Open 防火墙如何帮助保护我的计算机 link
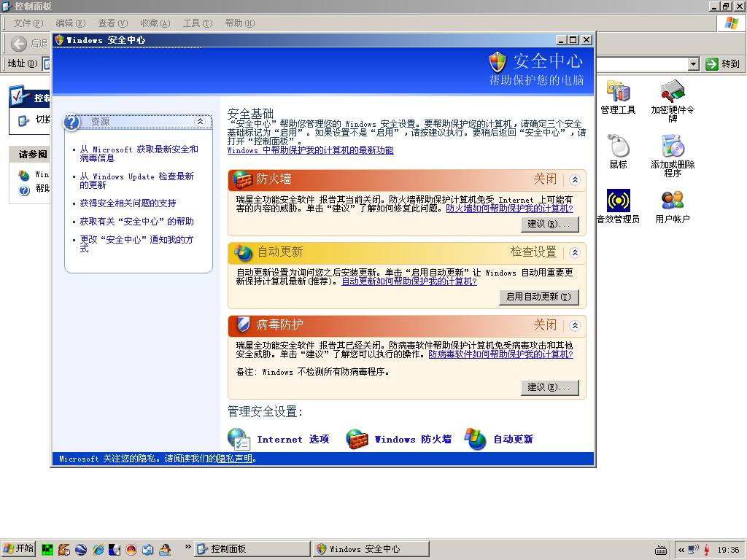Image resolution: width=747 pixels, height=560 pixels. (x=509, y=208)
